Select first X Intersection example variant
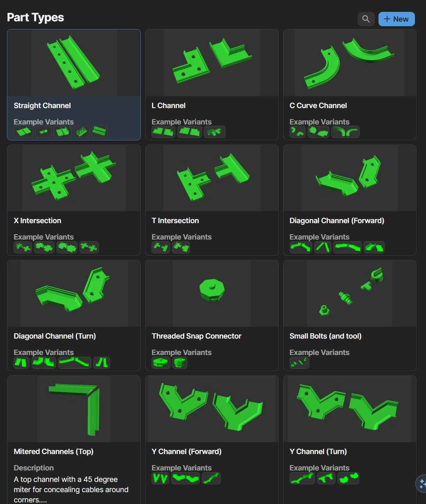Image resolution: width=426 pixels, height=504 pixels. click(23, 247)
